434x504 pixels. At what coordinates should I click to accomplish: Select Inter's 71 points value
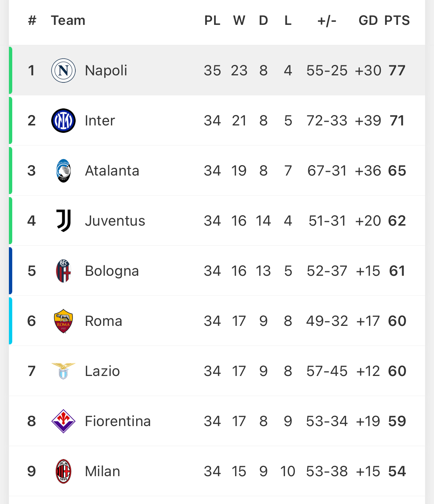pos(397,121)
